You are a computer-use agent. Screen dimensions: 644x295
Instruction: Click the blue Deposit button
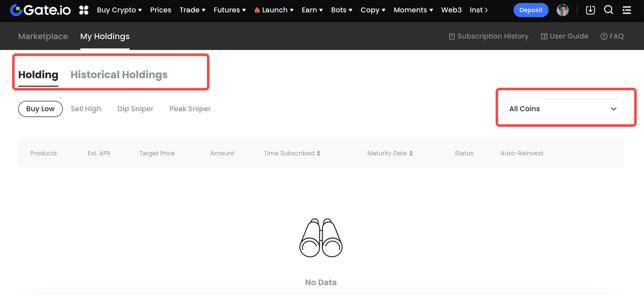pyautogui.click(x=531, y=10)
